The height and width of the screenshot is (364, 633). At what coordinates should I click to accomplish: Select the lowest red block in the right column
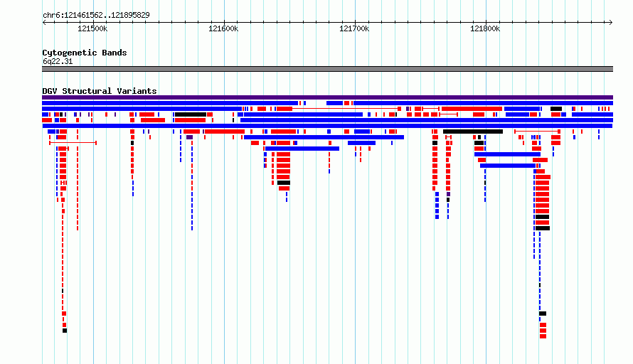coord(543,336)
